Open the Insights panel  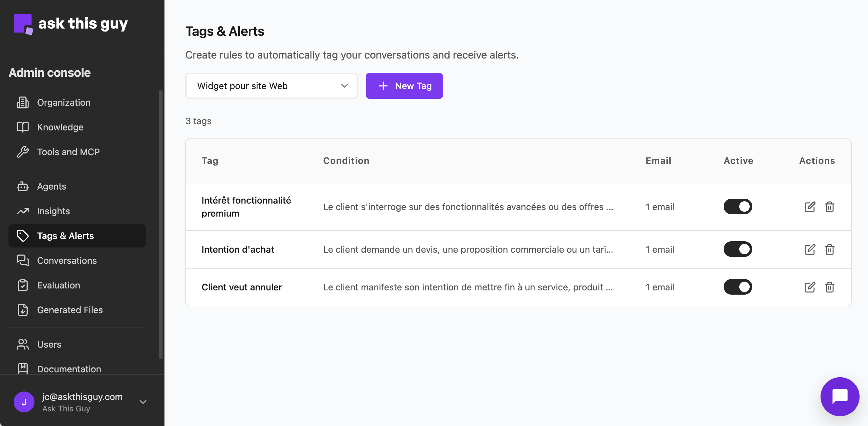53,211
